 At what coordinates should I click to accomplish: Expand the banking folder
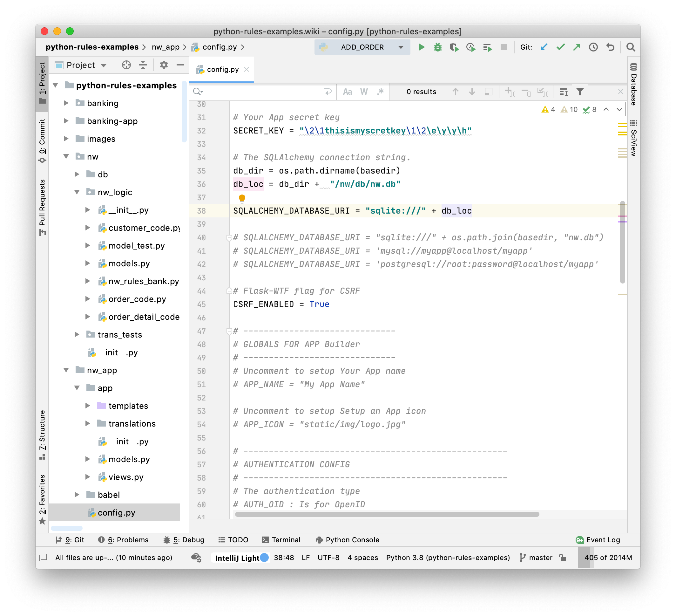[66, 103]
